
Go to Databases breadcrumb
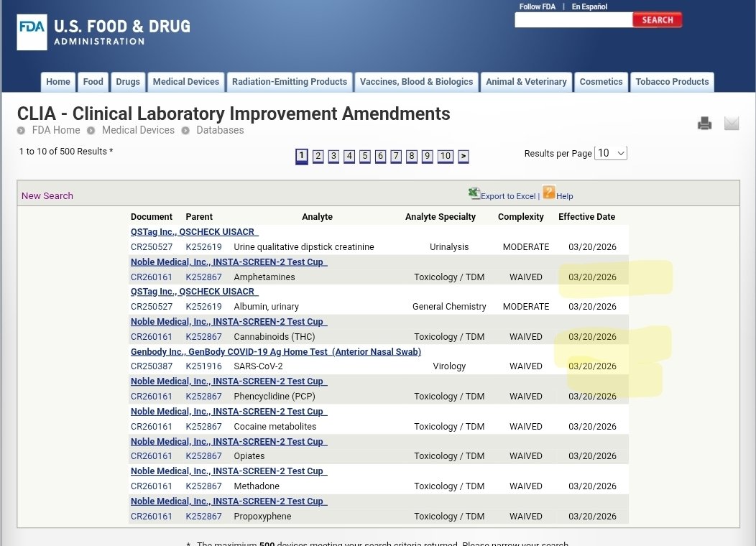pos(220,130)
